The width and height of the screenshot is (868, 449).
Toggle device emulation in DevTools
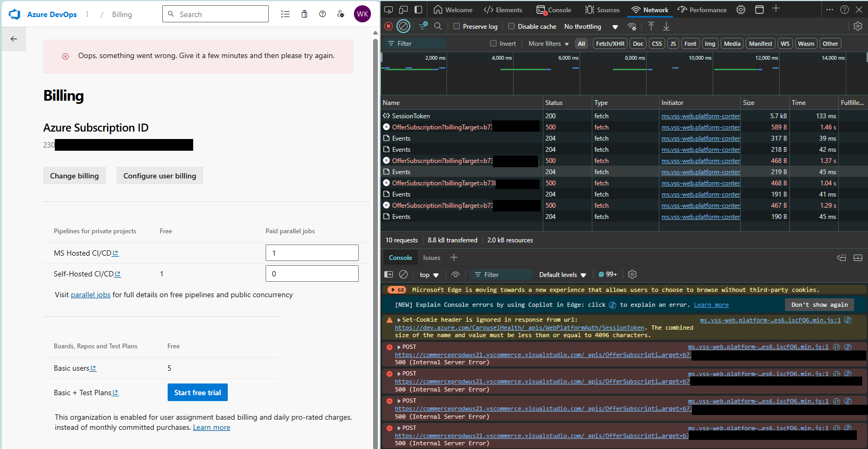(x=403, y=10)
